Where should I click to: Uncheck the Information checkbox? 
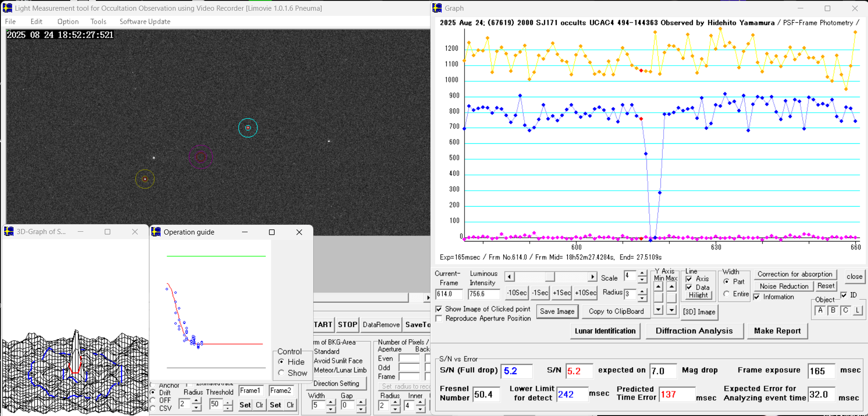(757, 297)
